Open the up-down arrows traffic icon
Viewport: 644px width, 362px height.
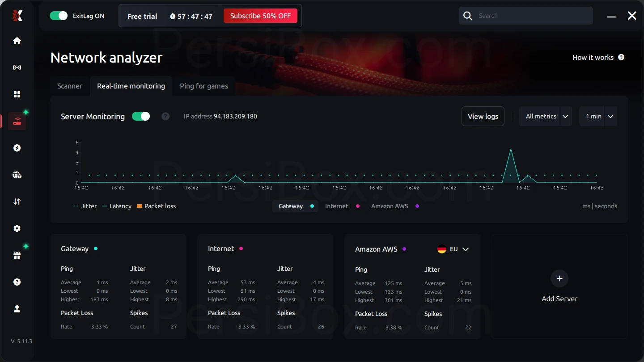[x=17, y=202]
